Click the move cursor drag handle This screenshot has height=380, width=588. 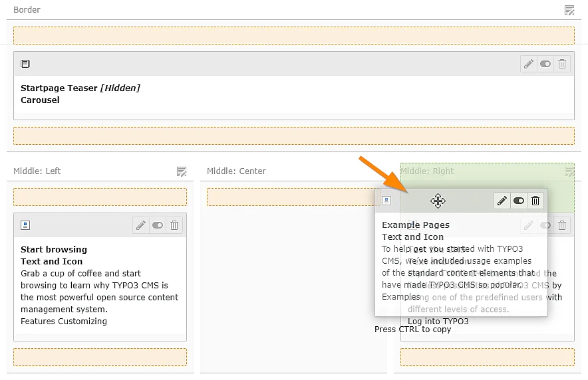[x=438, y=201]
